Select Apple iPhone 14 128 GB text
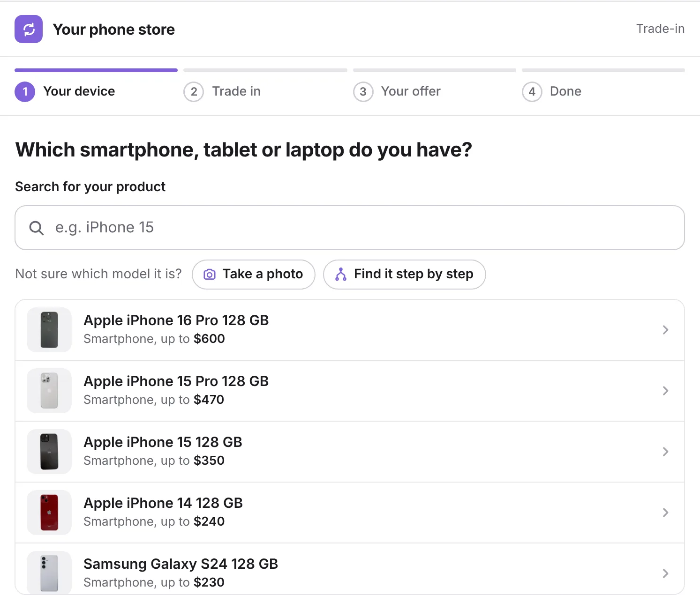The height and width of the screenshot is (595, 700). click(x=163, y=503)
